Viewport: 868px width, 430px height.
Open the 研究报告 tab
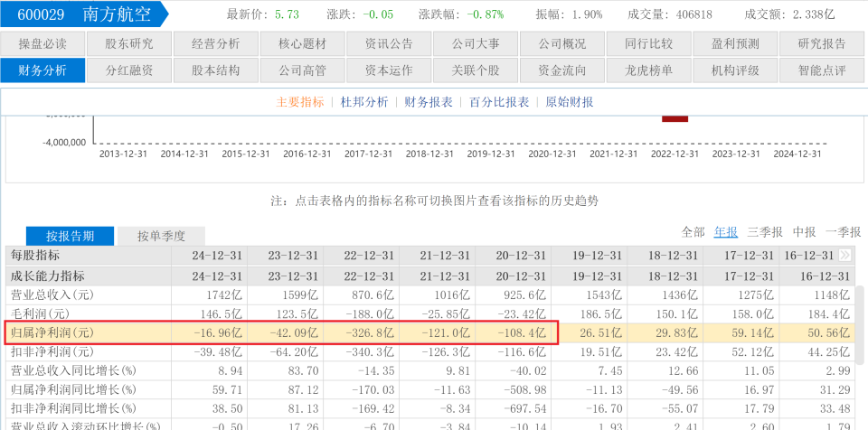click(x=822, y=43)
